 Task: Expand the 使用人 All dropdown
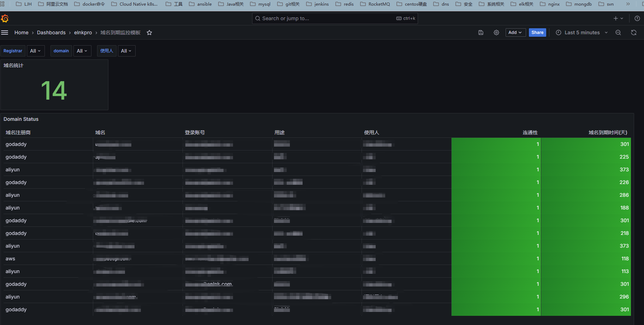tap(126, 51)
